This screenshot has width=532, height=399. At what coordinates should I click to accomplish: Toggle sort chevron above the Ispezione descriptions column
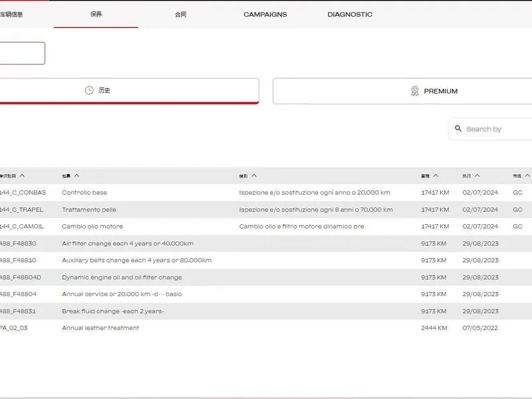pos(254,176)
